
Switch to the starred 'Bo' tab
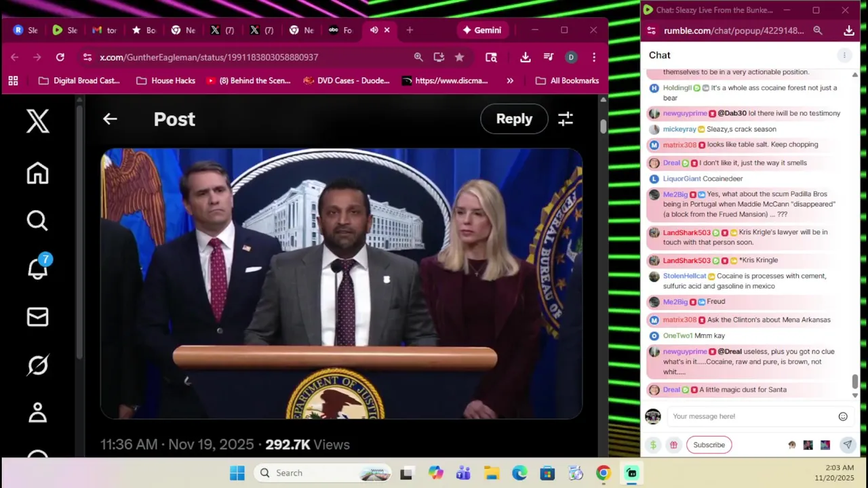pos(143,30)
